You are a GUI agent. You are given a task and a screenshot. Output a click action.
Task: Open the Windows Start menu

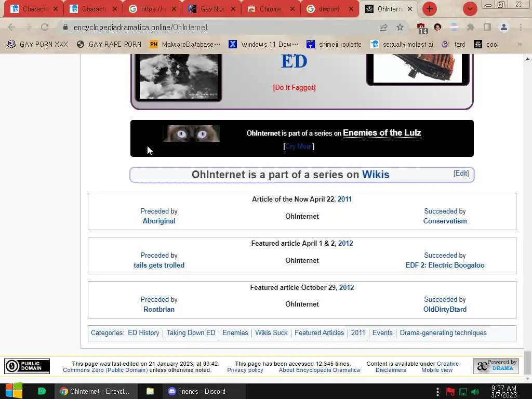[14, 391]
